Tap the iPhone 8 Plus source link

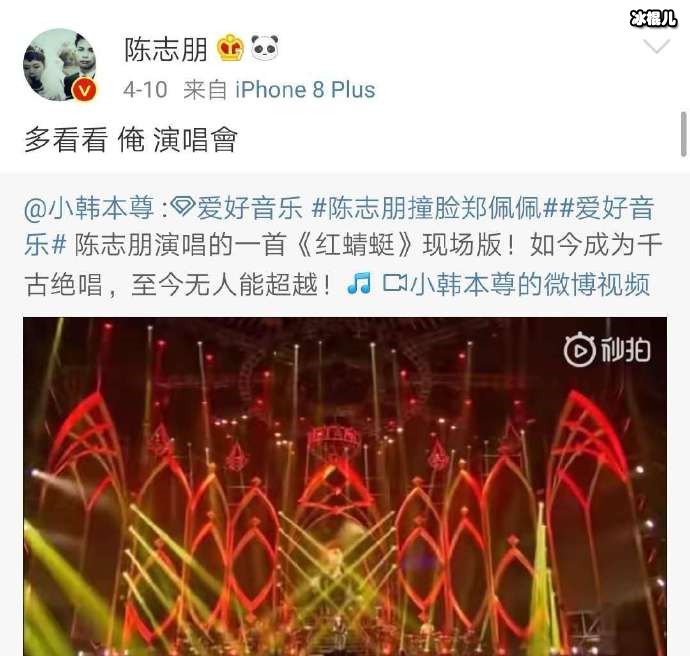305,90
